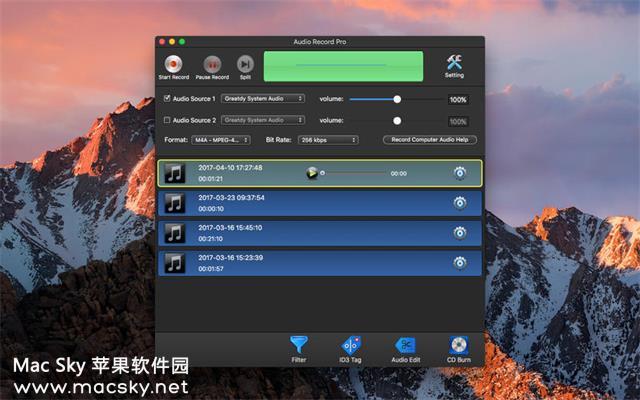This screenshot has height=400, width=640.
Task: Uncheck the Audio Source 1 checkbox
Action: (x=167, y=98)
